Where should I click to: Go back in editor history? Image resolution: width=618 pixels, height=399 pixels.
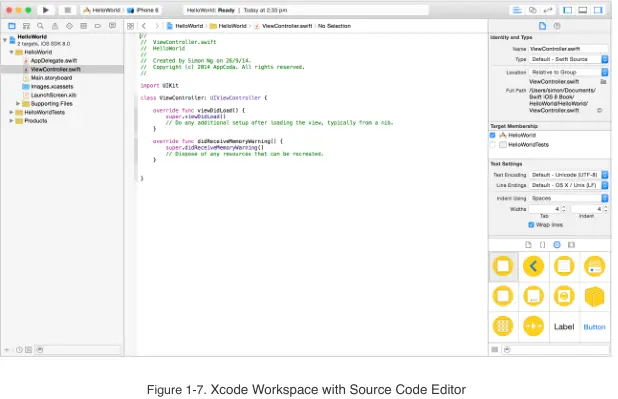144,26
